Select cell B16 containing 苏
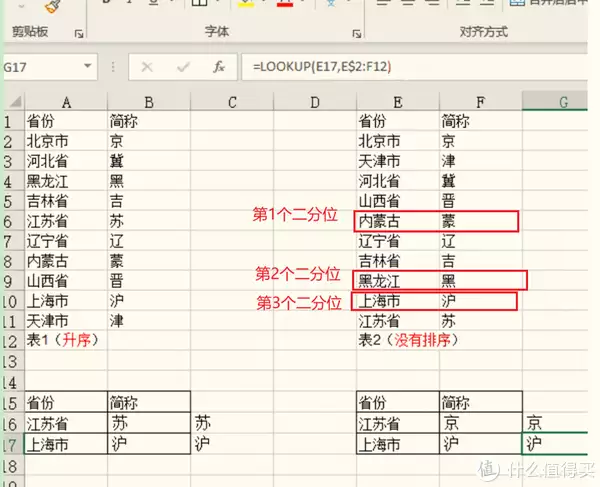Screen dimensions: 600x487 click(x=149, y=423)
